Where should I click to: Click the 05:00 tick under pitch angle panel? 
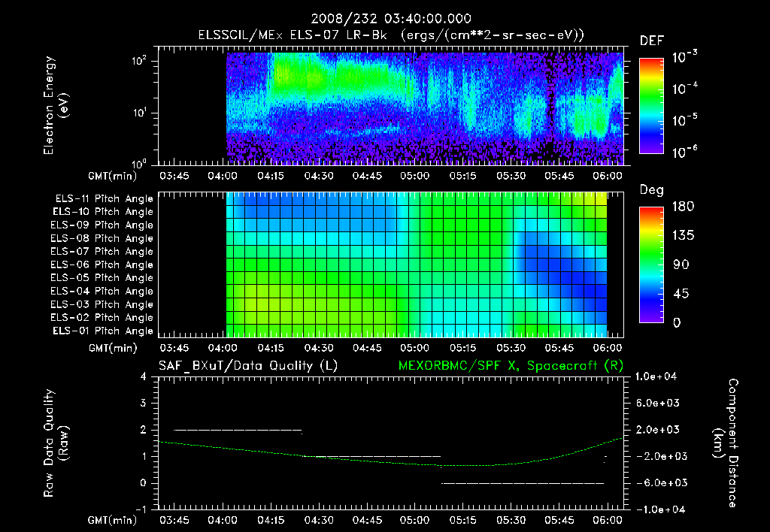point(414,348)
